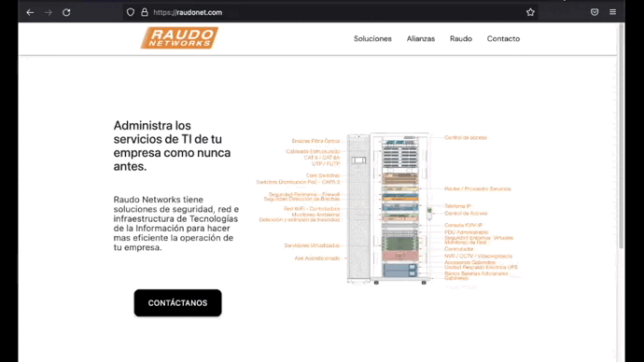
Task: Click the browser back arrow
Action: (30, 12)
